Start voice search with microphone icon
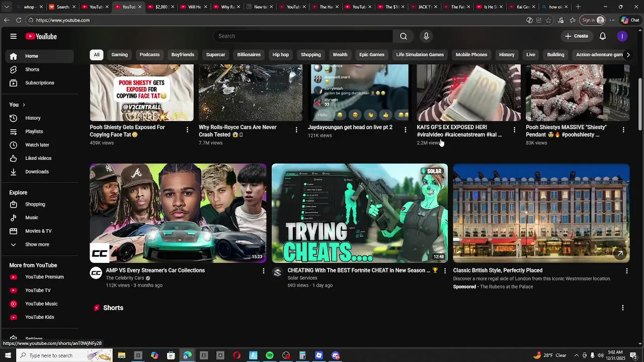This screenshot has height=362, width=644. [x=426, y=36]
